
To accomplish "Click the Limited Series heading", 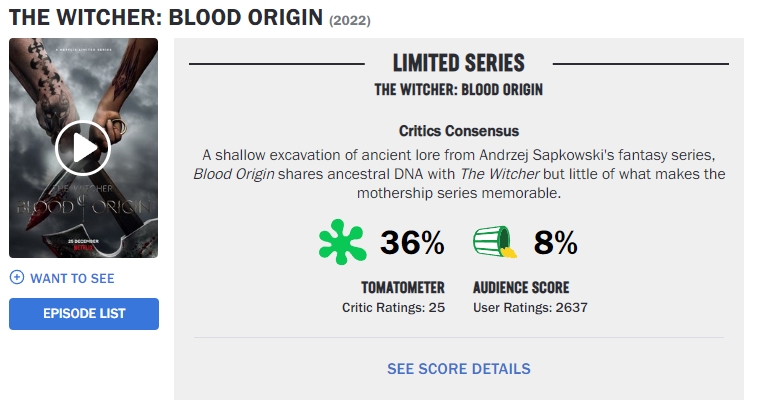I will (x=459, y=63).
